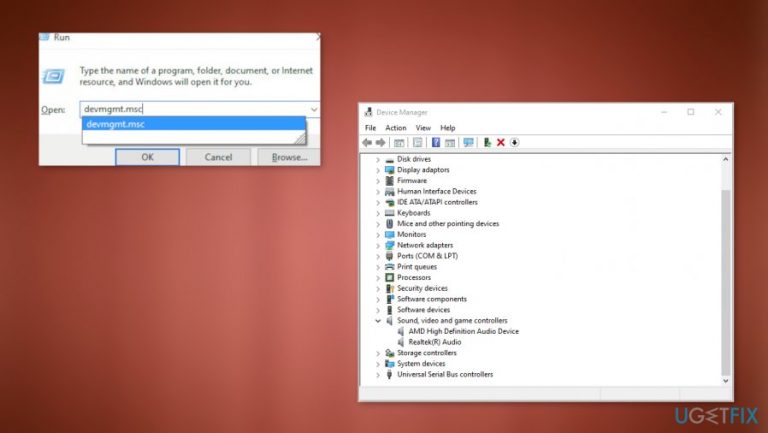Select the Software devices label
Image resolution: width=768 pixels, height=433 pixels.
423,310
